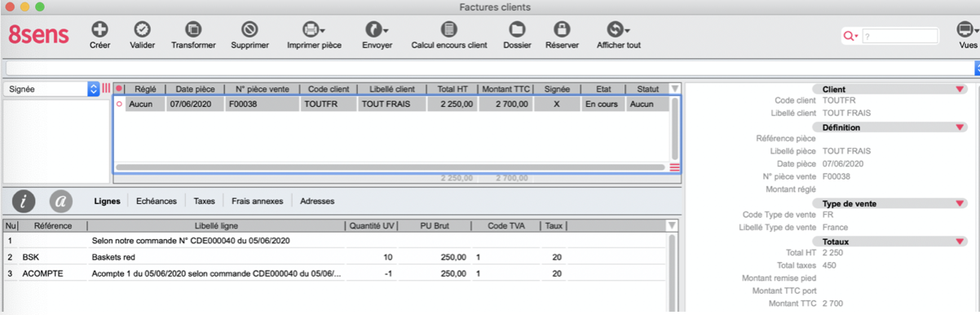Click the Réserver lock icon
This screenshot has height=315, width=980.
562,29
